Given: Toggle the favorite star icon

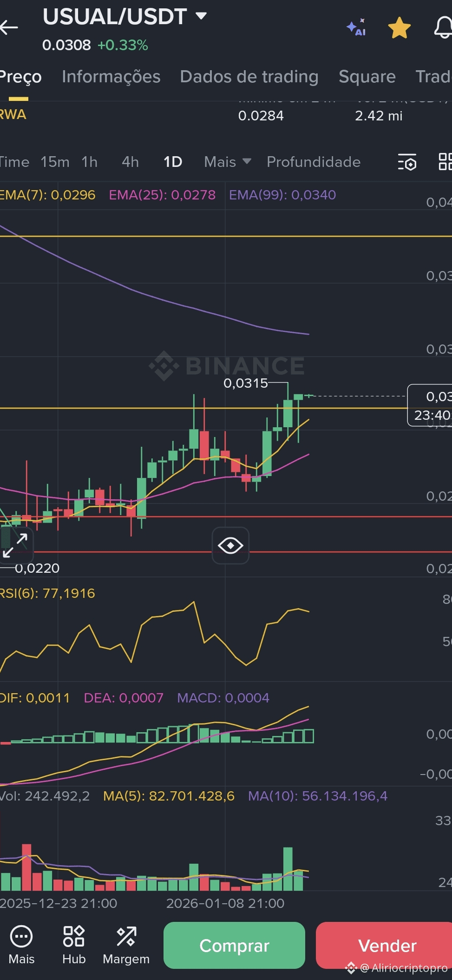Looking at the screenshot, I should click(x=400, y=28).
